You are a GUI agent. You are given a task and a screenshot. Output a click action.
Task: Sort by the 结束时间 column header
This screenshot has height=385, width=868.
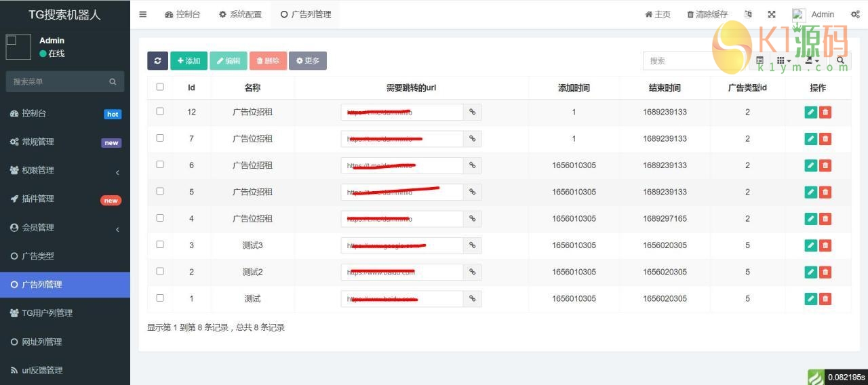(x=665, y=87)
